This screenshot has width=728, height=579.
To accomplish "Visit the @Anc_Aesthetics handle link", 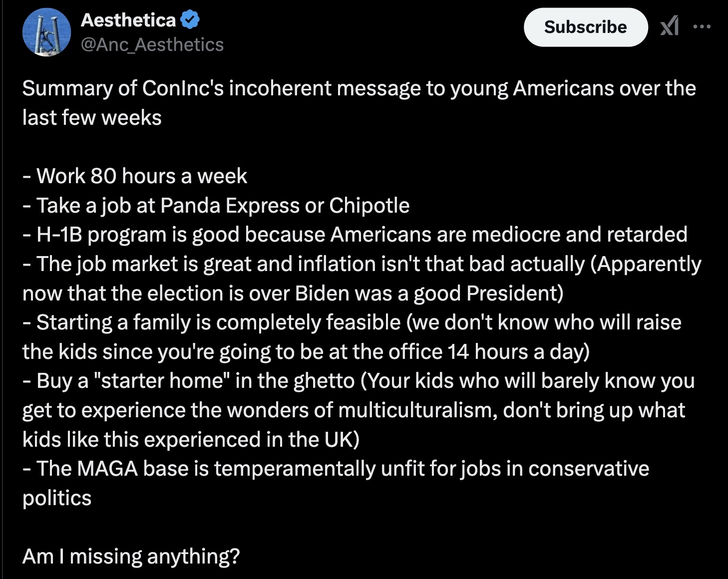I will pos(152,45).
